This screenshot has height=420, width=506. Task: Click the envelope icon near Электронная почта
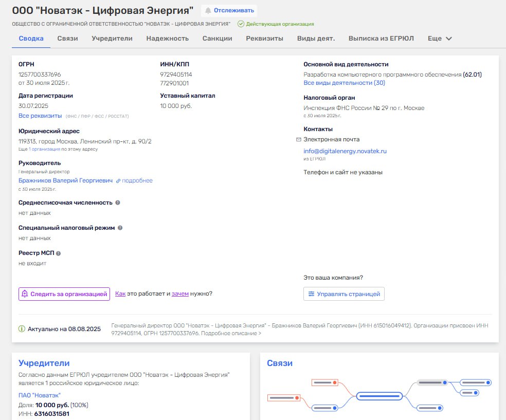[x=298, y=139]
